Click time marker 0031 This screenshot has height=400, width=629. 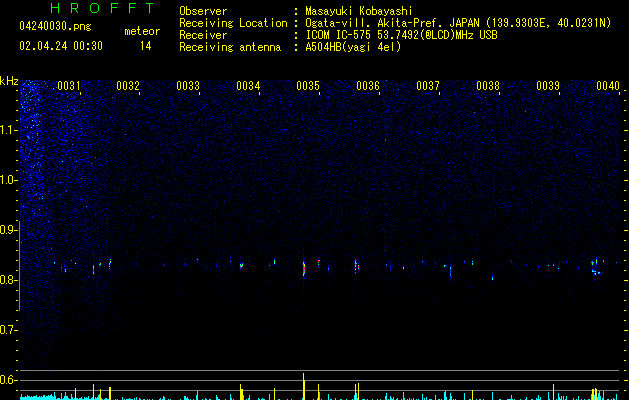click(x=69, y=86)
